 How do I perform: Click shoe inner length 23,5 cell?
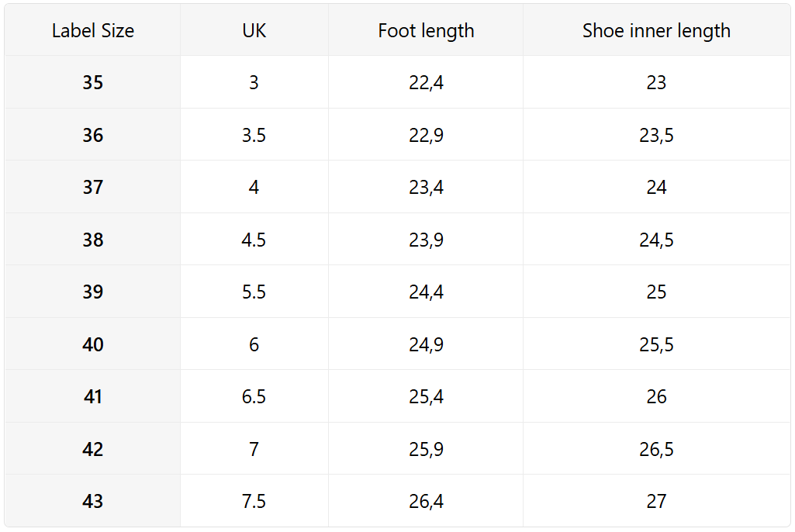656,135
